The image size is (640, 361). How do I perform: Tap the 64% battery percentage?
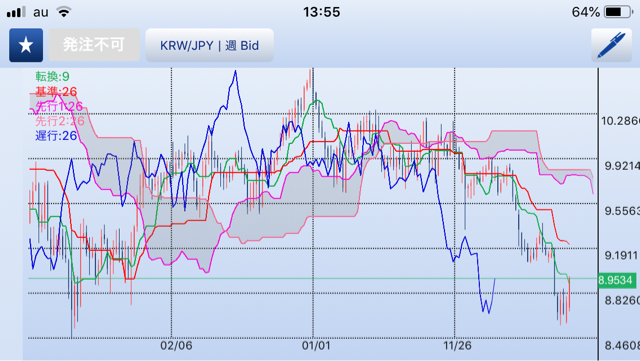586,12
